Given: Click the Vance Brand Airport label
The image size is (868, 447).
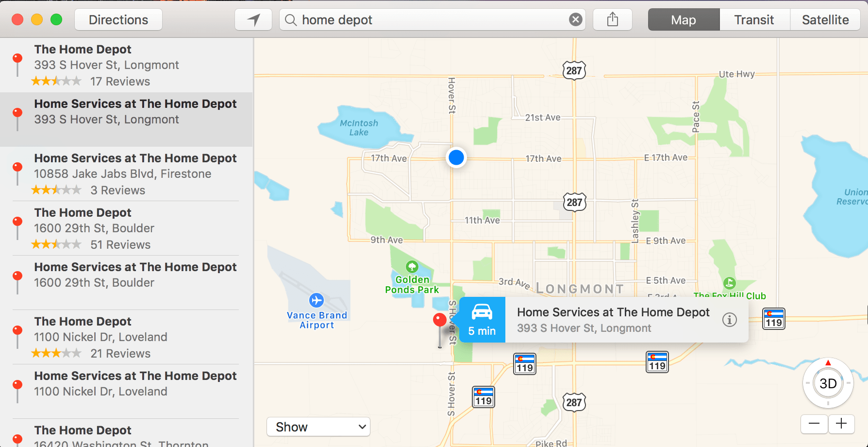Looking at the screenshot, I should (x=317, y=320).
